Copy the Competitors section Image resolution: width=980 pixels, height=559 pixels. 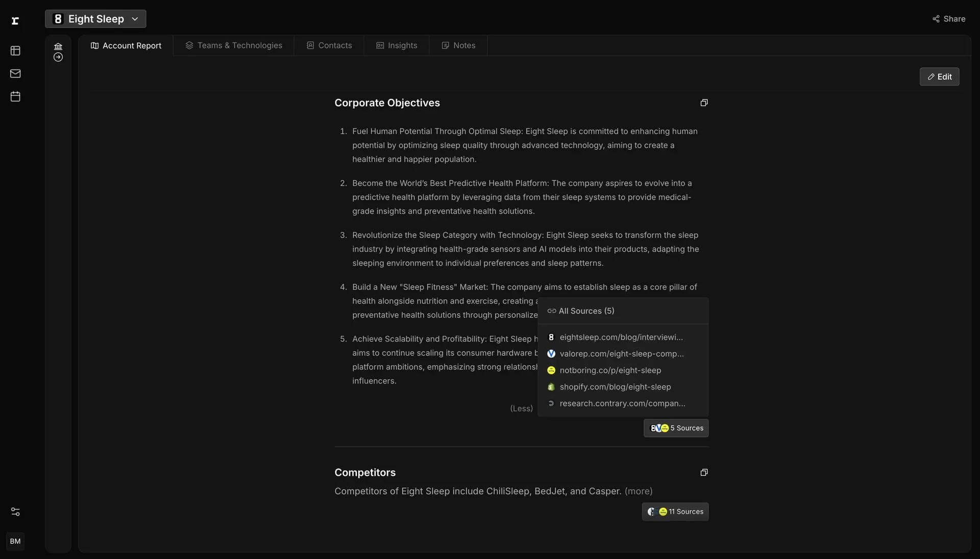pos(704,472)
